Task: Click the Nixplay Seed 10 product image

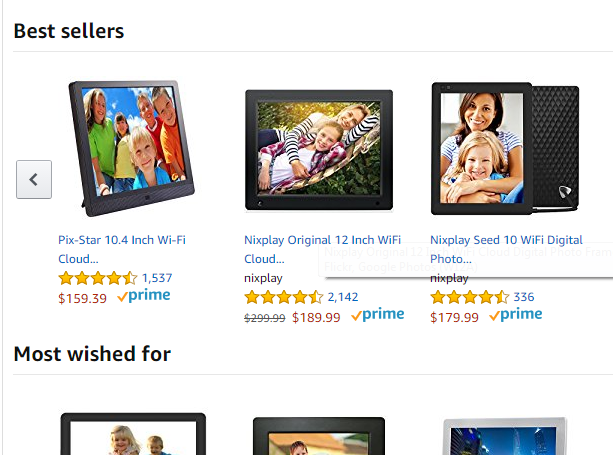Action: pos(505,149)
